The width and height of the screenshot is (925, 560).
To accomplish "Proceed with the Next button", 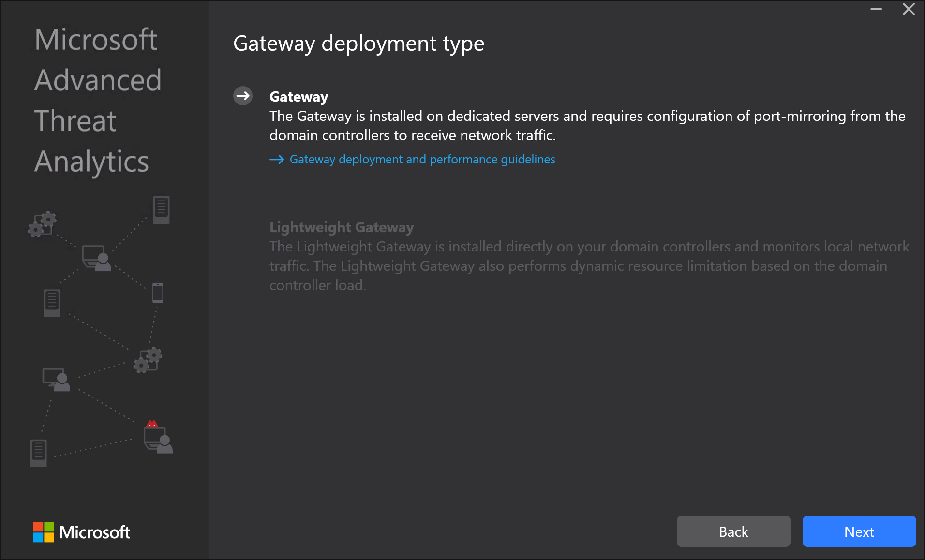I will (x=859, y=531).
